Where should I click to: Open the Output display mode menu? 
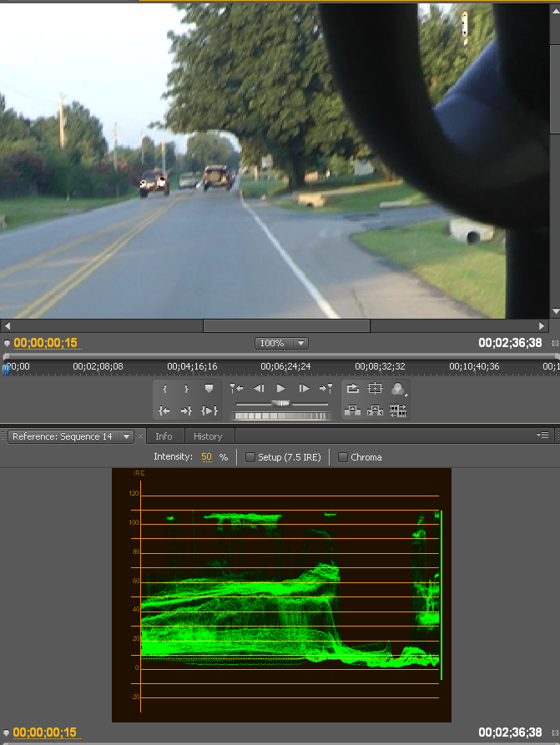pos(398,389)
